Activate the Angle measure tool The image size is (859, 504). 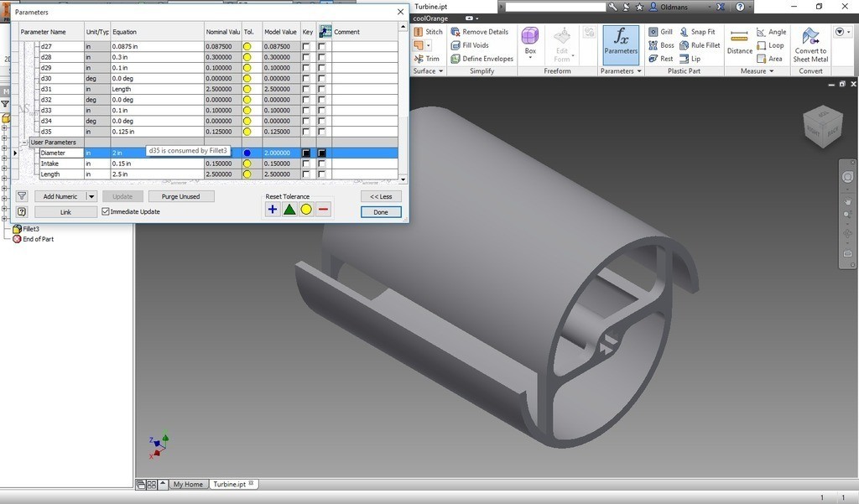[772, 32]
